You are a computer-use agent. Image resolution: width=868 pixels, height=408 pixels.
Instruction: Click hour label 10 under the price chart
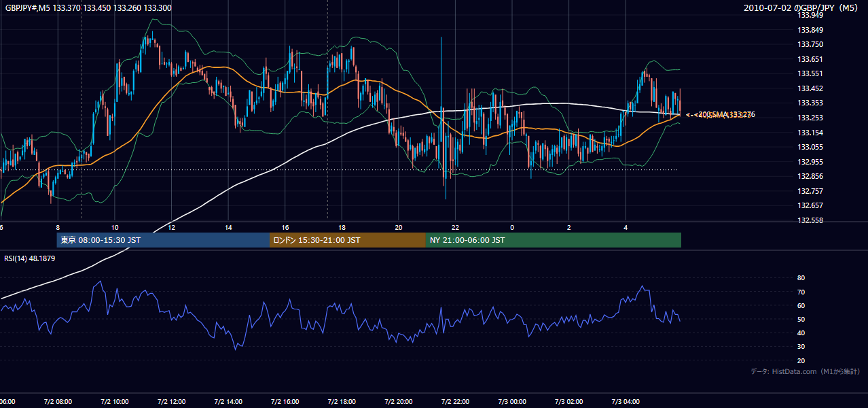(115, 227)
